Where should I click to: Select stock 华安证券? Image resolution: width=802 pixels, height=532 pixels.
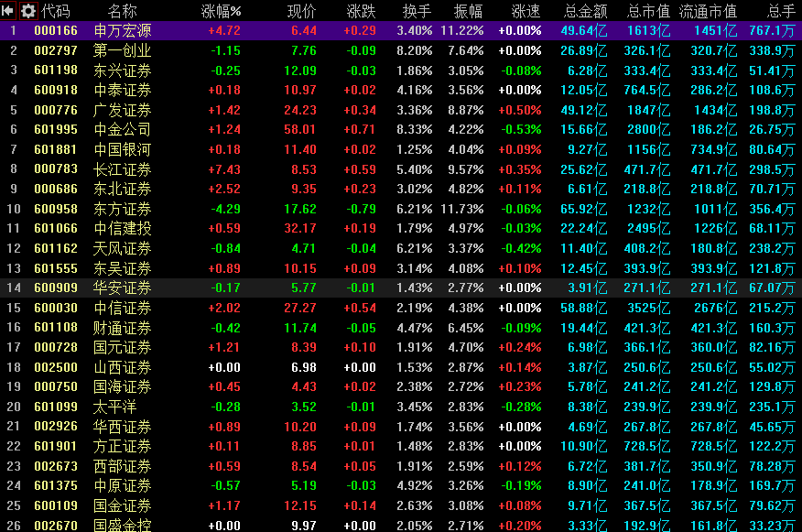coord(123,288)
